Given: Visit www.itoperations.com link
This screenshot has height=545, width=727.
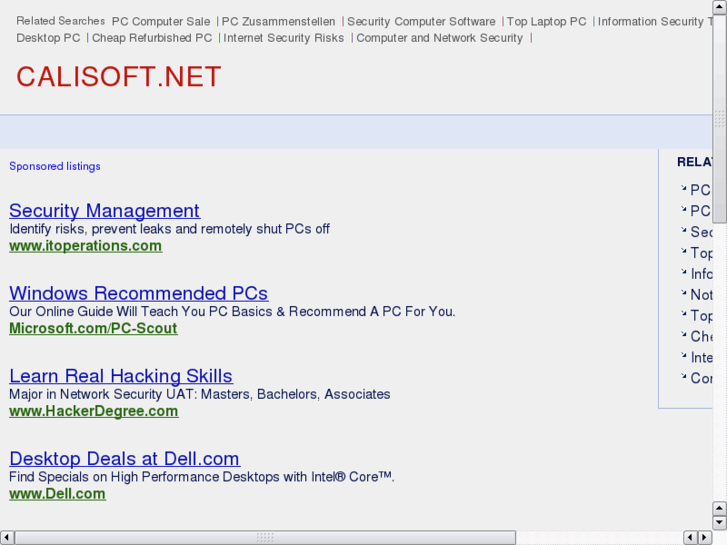Looking at the screenshot, I should pyautogui.click(x=86, y=246).
